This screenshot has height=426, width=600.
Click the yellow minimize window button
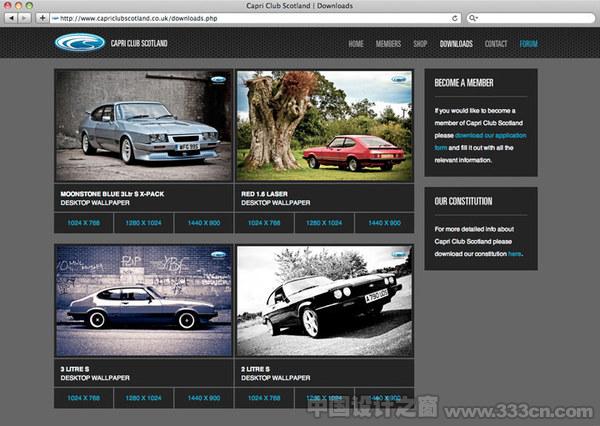[18, 5]
